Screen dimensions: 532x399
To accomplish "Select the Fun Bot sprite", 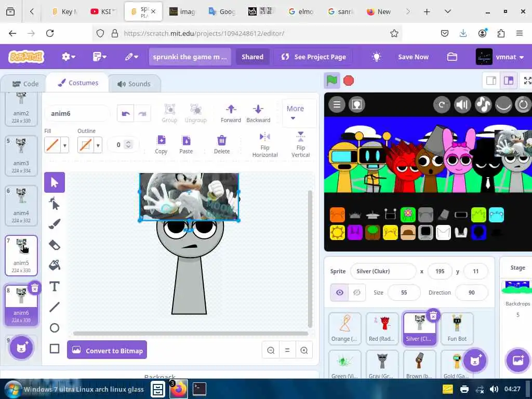I will tap(457, 328).
